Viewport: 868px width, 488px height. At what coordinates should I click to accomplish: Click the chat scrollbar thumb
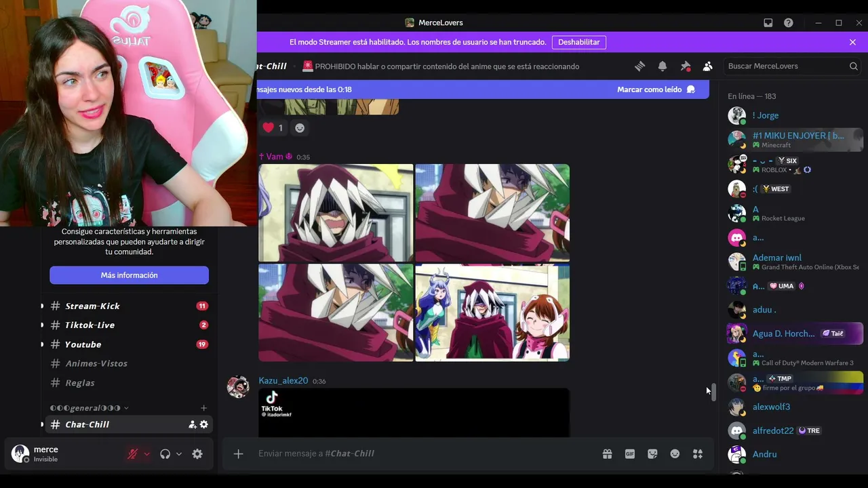tap(713, 393)
